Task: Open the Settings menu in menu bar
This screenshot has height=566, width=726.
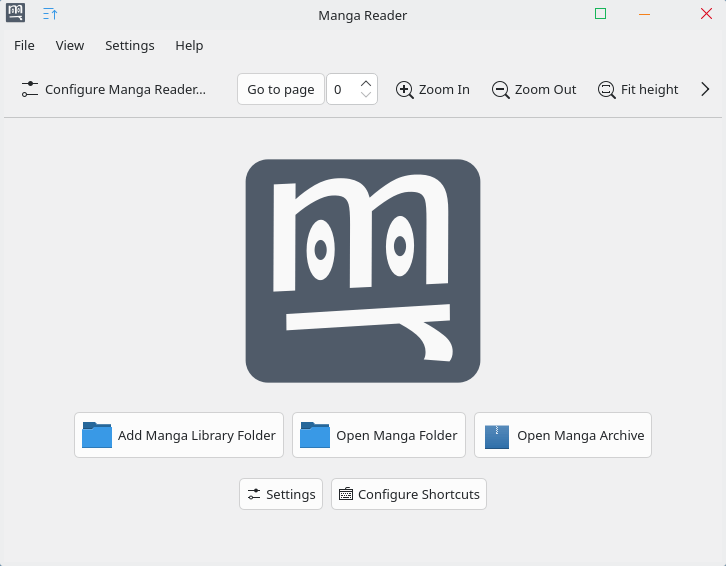Action: 130,45
